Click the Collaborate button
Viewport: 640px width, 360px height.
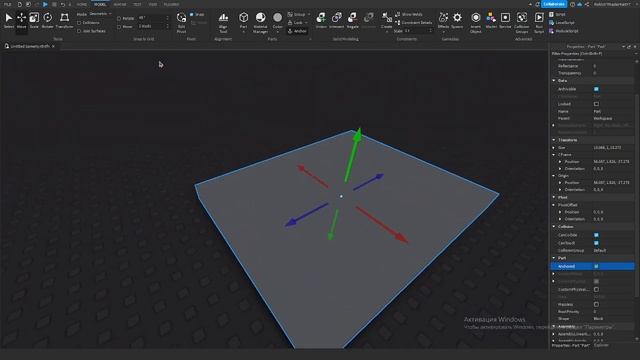click(554, 4)
